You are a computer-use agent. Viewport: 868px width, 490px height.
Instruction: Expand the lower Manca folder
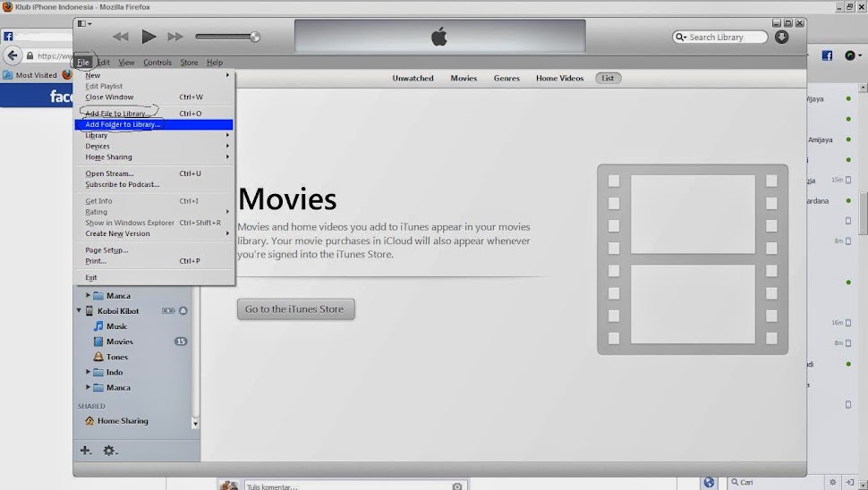(88, 387)
